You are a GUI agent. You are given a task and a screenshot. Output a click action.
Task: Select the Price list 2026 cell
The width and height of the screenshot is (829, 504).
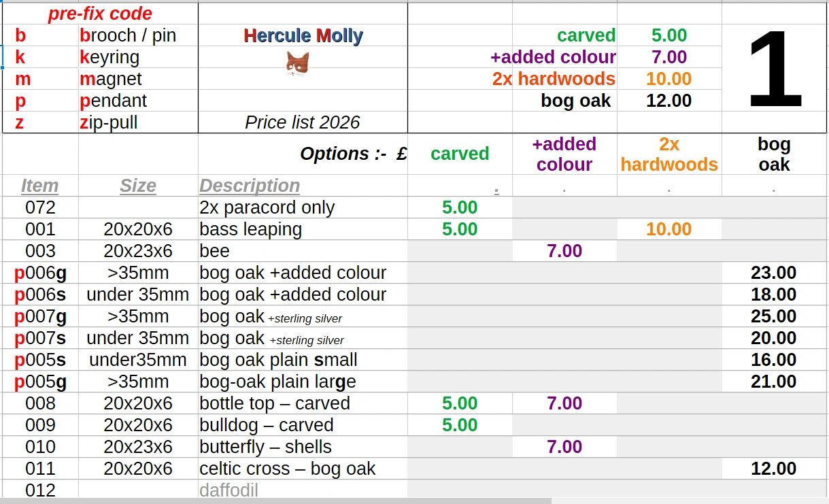tap(303, 122)
